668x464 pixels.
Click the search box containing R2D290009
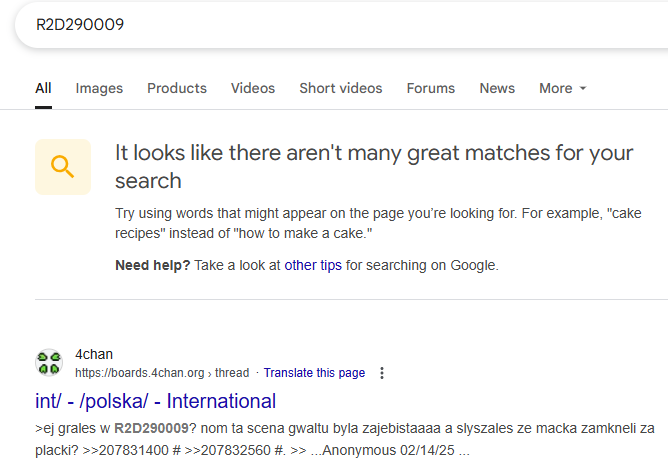[341, 24]
